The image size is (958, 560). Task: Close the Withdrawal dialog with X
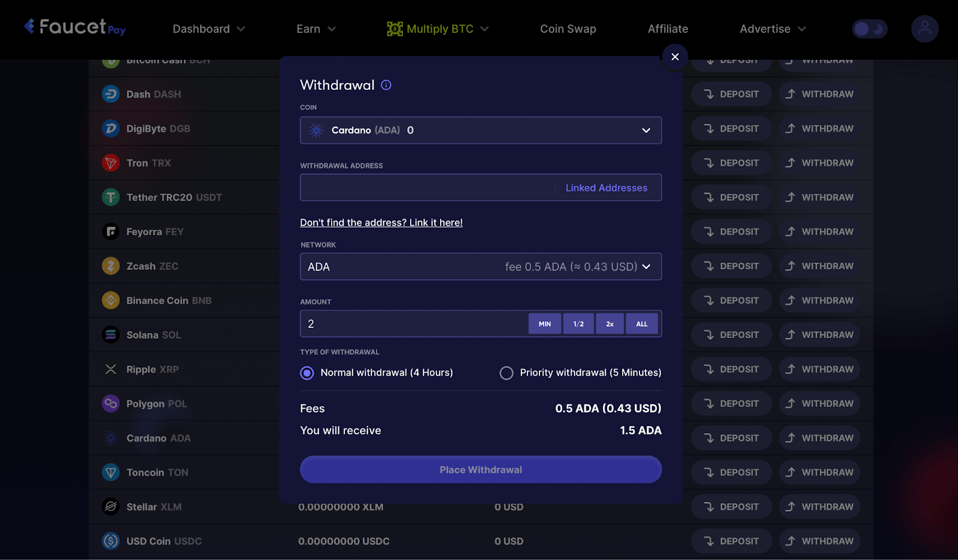click(x=675, y=57)
